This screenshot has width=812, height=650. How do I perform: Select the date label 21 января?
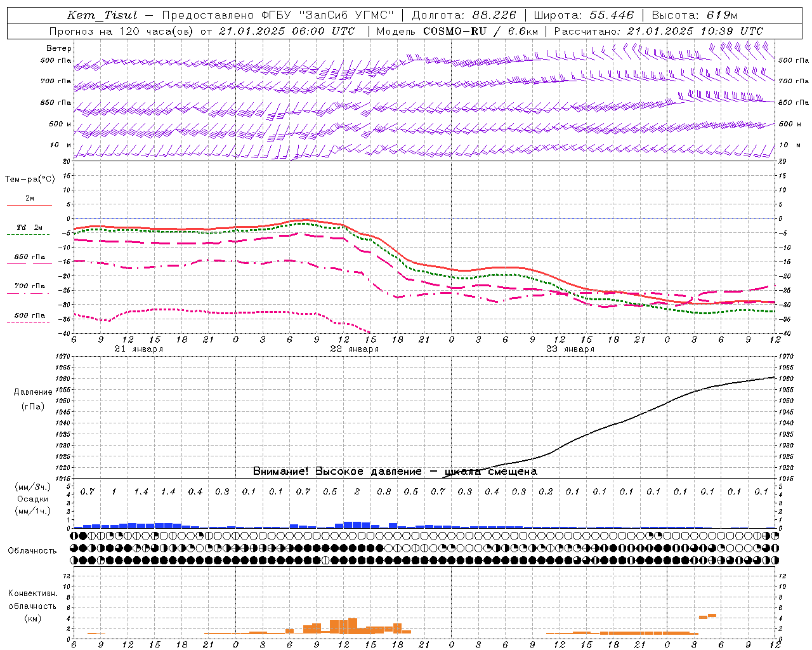139,349
